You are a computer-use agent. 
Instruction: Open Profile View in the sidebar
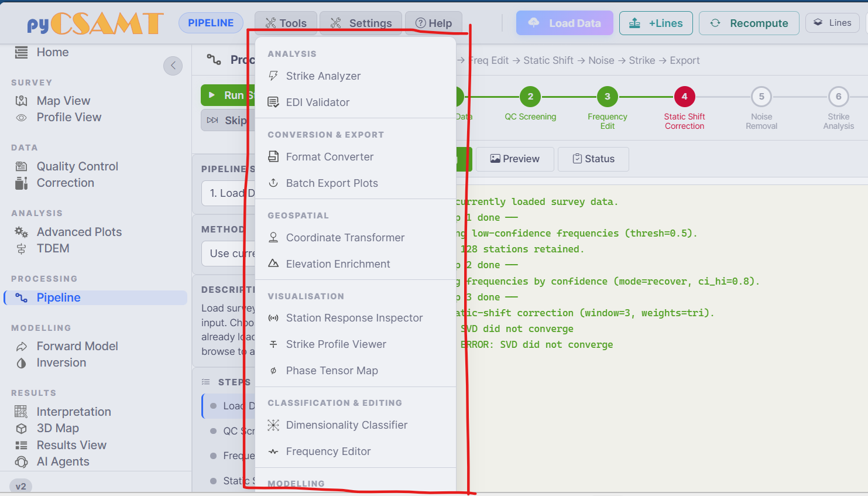[x=69, y=117]
